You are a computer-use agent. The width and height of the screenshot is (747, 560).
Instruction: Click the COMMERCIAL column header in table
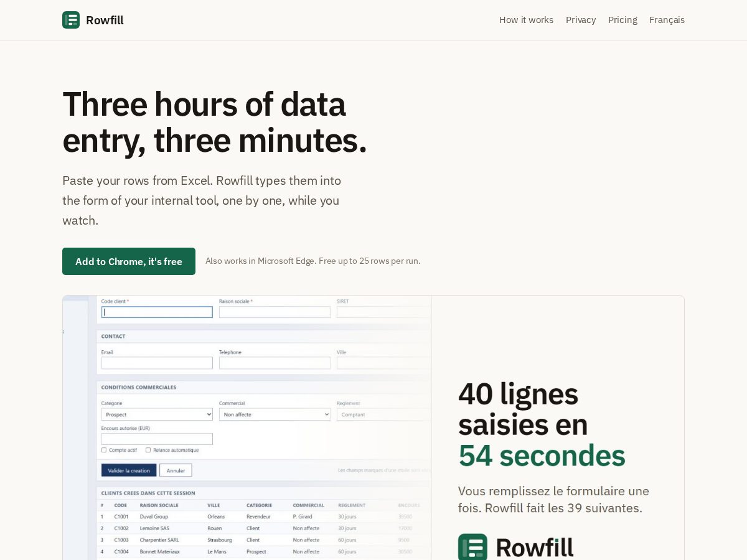coord(309,505)
